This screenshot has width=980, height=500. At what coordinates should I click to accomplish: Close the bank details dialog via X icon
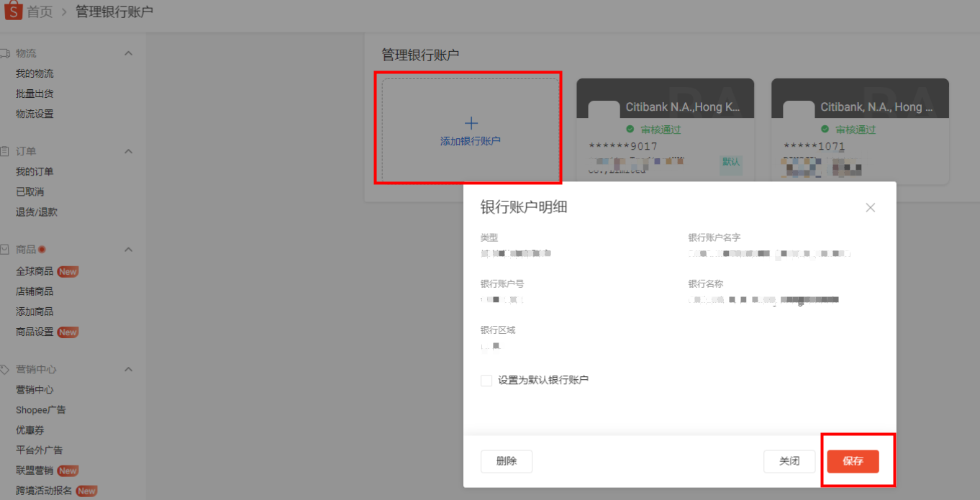870,207
